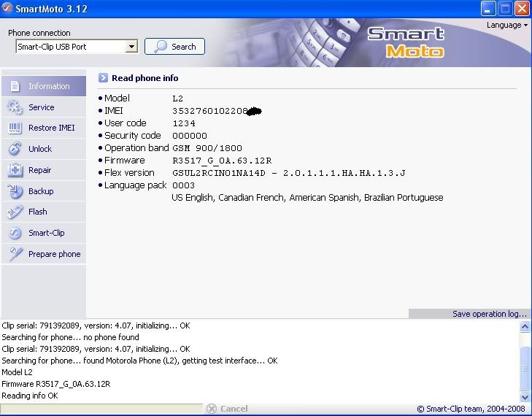Switch to the Flash section
Screen dimensions: 532x416
tap(44, 212)
